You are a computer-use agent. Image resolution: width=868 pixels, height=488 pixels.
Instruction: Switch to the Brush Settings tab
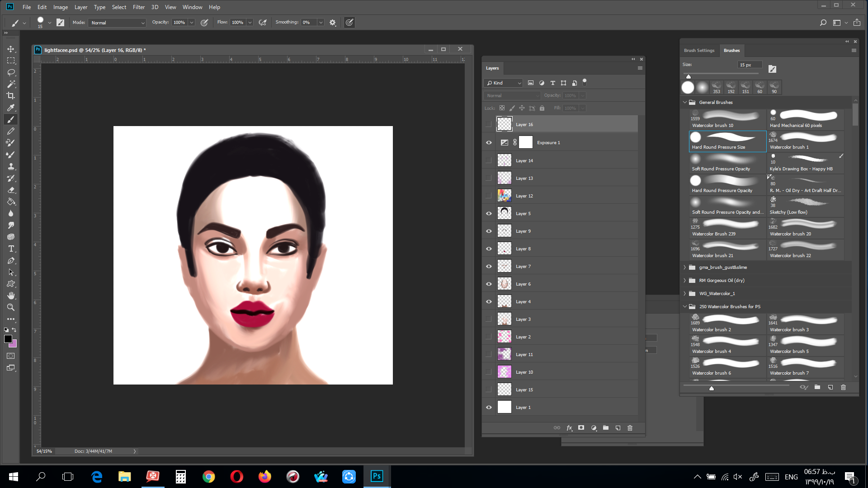(699, 51)
